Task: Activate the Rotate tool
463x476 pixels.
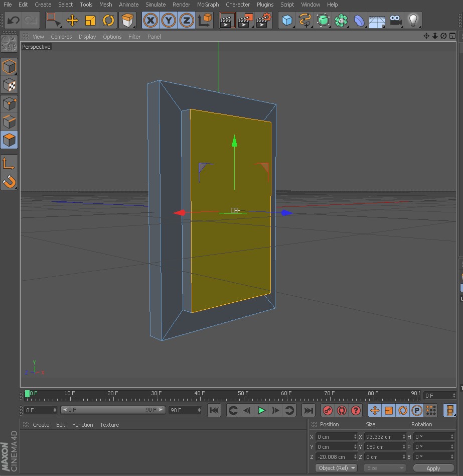Action: coord(108,21)
